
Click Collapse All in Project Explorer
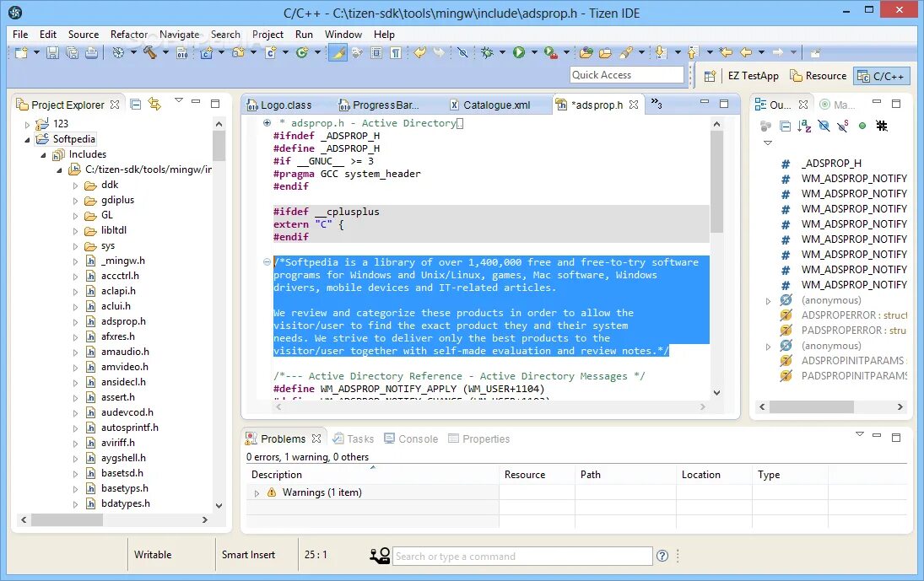coord(136,105)
